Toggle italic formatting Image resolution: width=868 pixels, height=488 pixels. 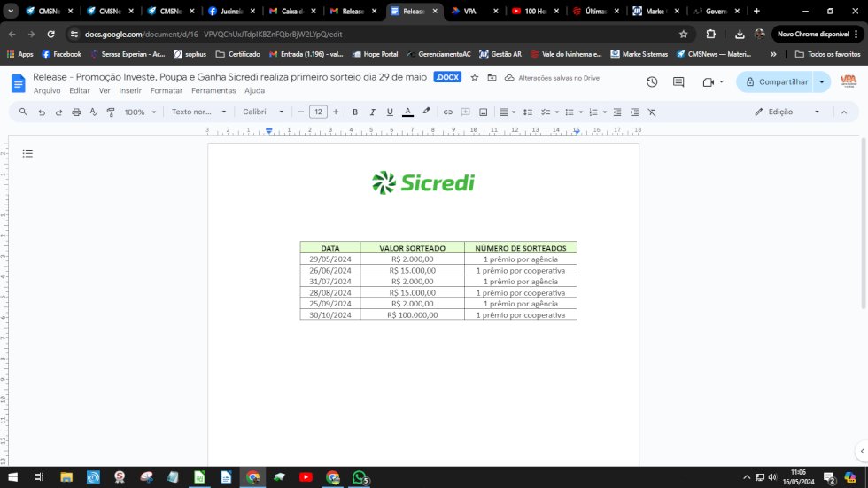point(372,112)
